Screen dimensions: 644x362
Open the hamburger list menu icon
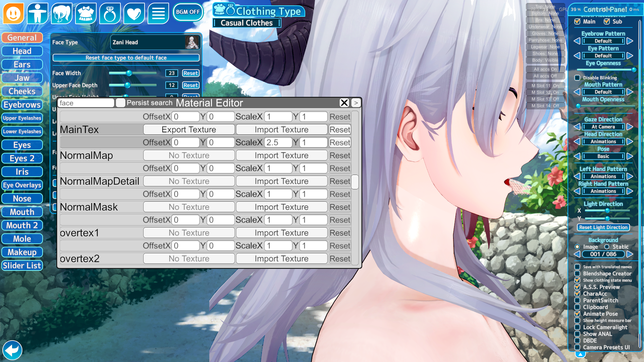[x=158, y=13]
